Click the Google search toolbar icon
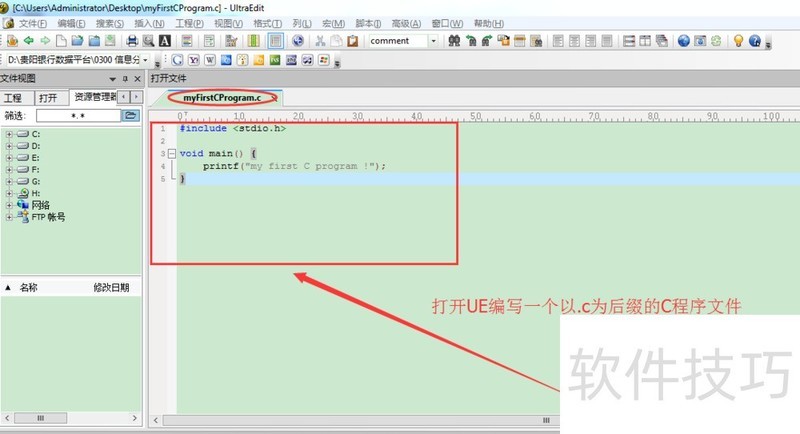 [177, 60]
